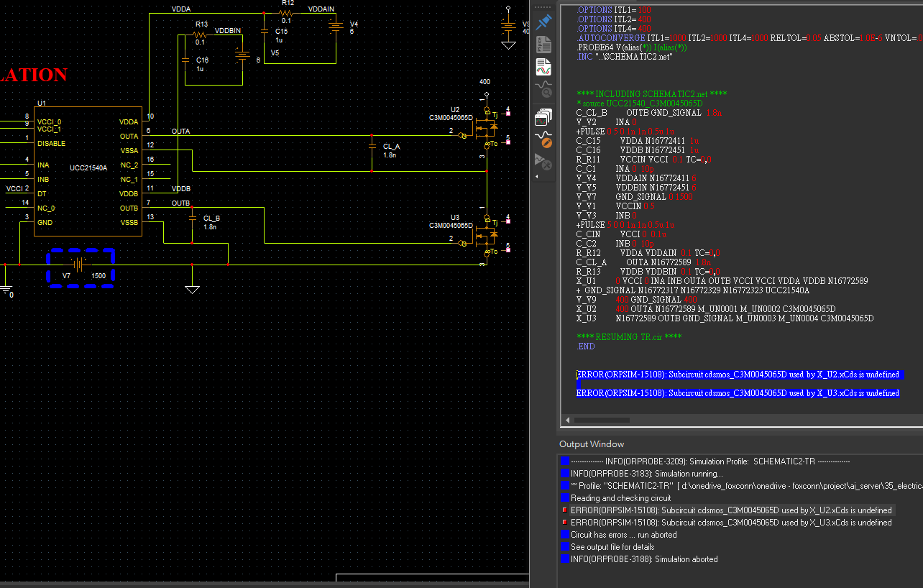This screenshot has width=923, height=588.
Task: Click the edit waveform pencil icon
Action: click(x=544, y=139)
